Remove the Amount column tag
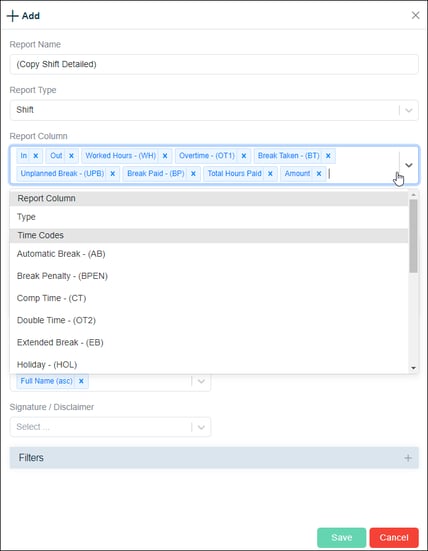 pos(319,174)
